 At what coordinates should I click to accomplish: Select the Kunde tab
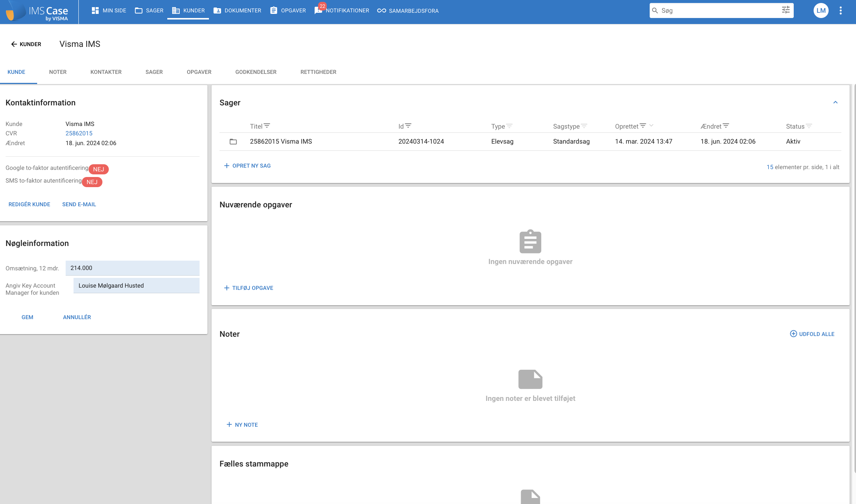(17, 72)
